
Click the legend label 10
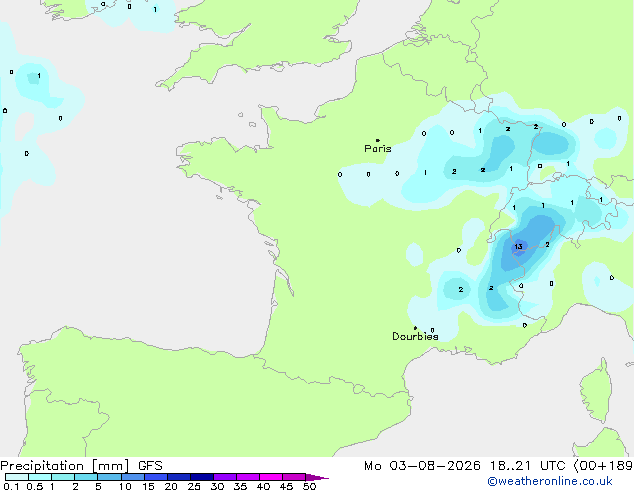click(x=125, y=486)
